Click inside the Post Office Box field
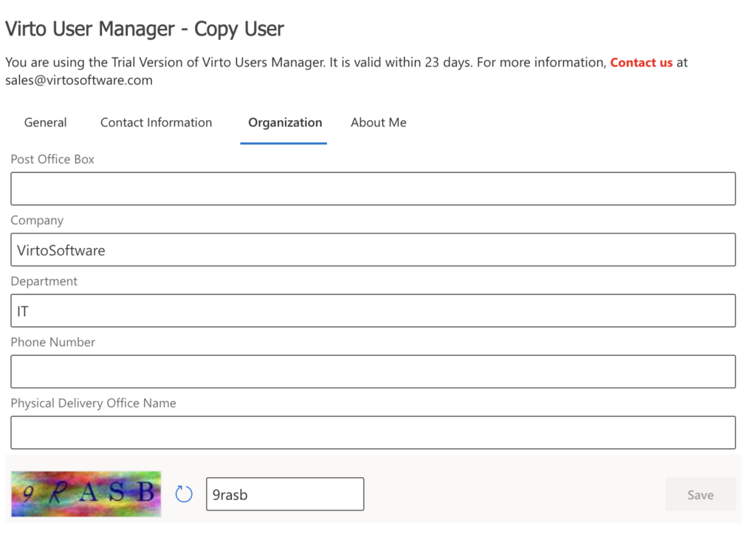This screenshot has height=534, width=756. coord(373,188)
